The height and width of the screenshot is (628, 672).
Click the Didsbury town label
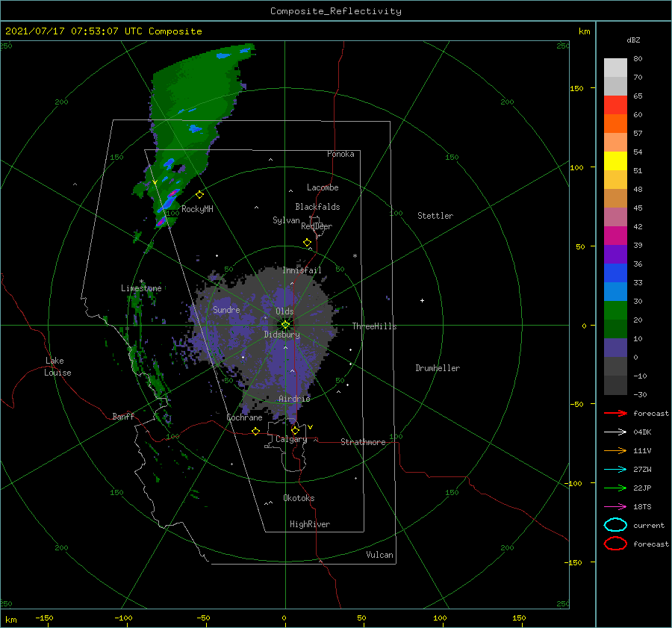click(x=281, y=335)
